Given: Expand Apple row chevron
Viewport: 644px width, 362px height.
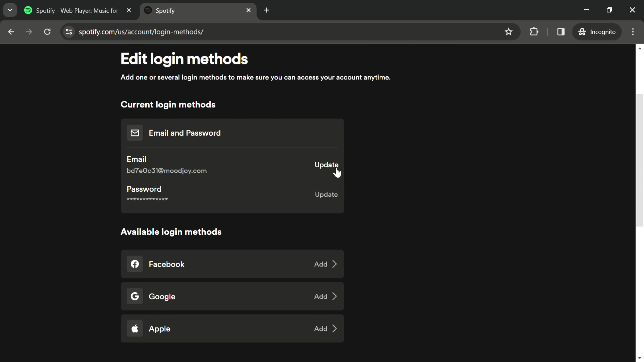Looking at the screenshot, I should [335, 328].
